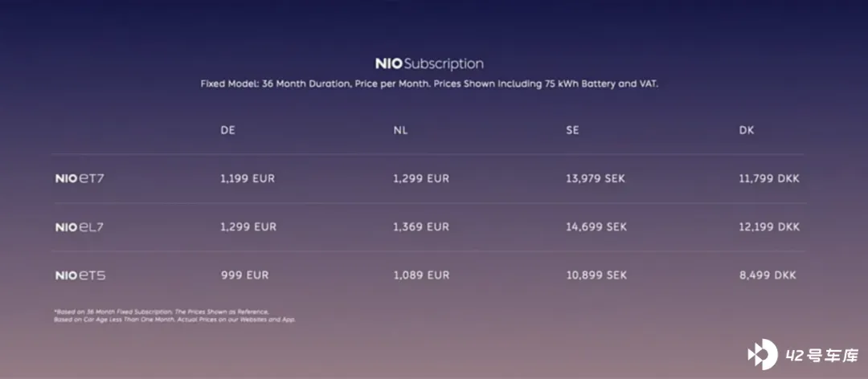The height and width of the screenshot is (379, 868).
Task: Click the NIO ET5 model logo
Action: point(80,275)
